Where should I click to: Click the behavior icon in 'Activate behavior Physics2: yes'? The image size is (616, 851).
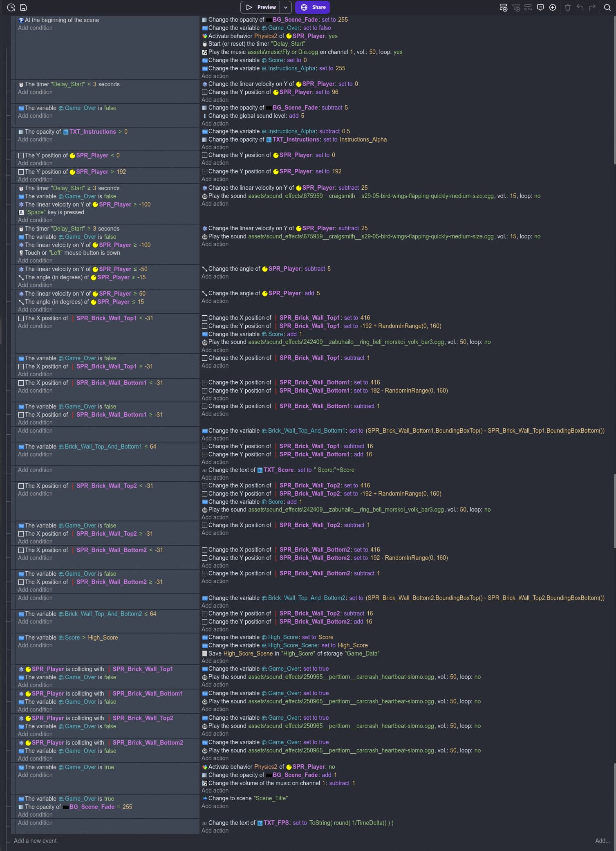205,36
